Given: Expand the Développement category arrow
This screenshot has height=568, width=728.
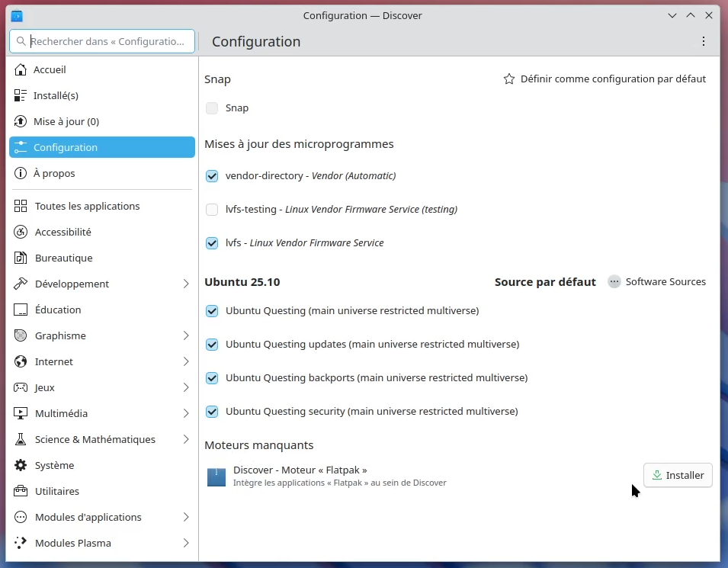Looking at the screenshot, I should [x=186, y=284].
